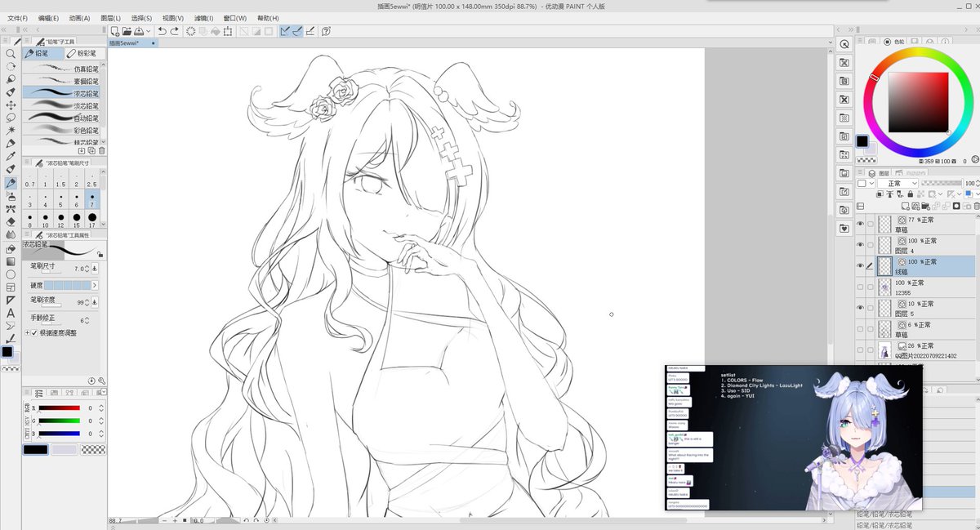Show the hidden 草稿 6% layer
This screenshot has width=980, height=530.
pos(860,329)
